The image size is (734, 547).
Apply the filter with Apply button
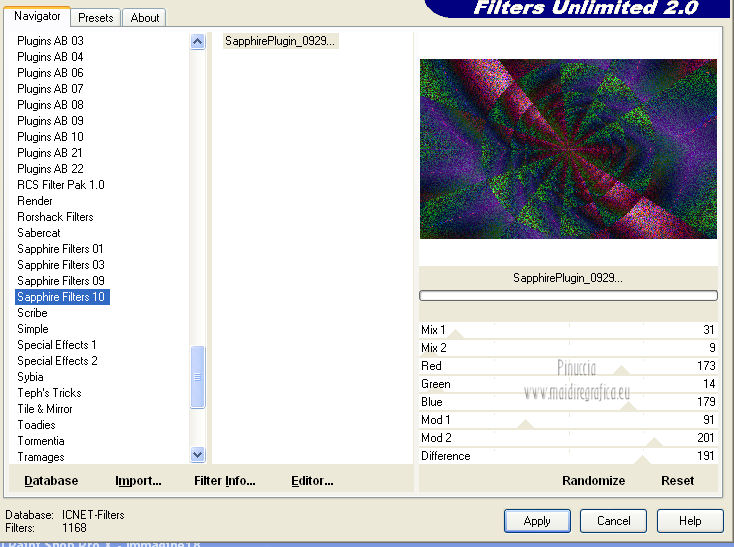coord(537,521)
